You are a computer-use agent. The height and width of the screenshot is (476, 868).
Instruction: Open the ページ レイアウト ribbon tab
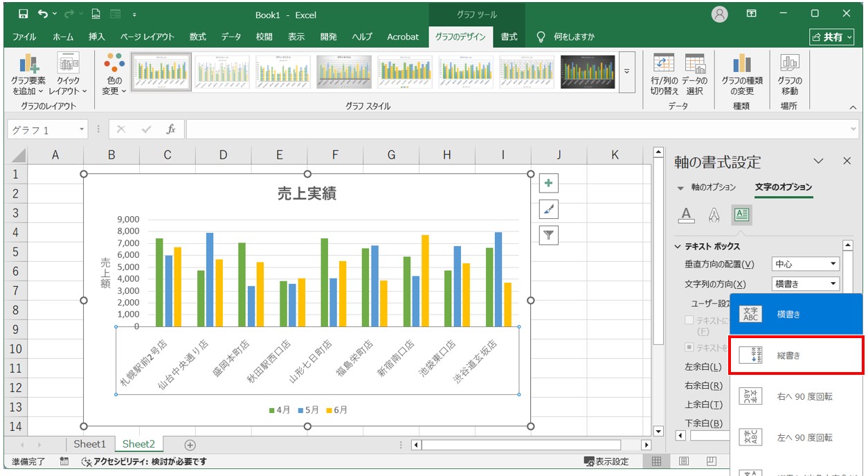click(x=147, y=37)
